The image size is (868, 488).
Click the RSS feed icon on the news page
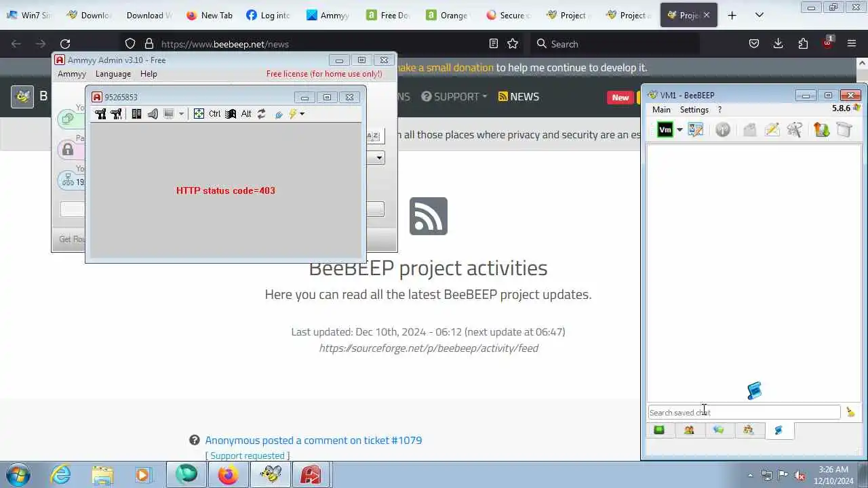click(x=429, y=216)
